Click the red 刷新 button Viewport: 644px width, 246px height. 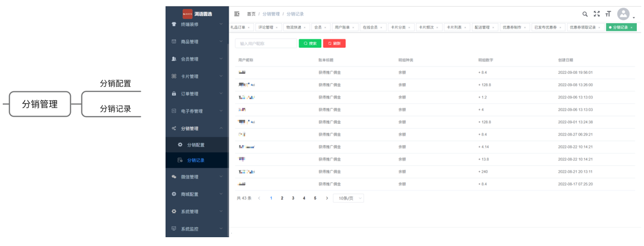(x=334, y=43)
